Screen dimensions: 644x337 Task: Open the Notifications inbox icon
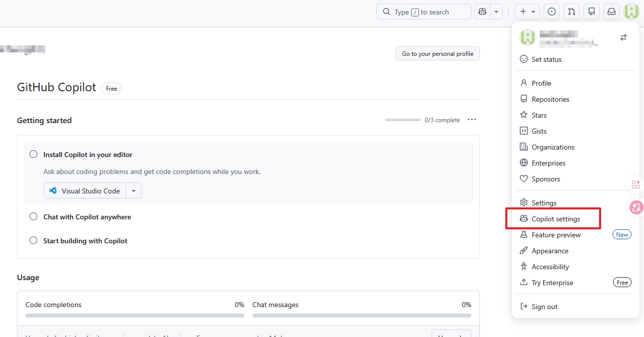pyautogui.click(x=612, y=11)
